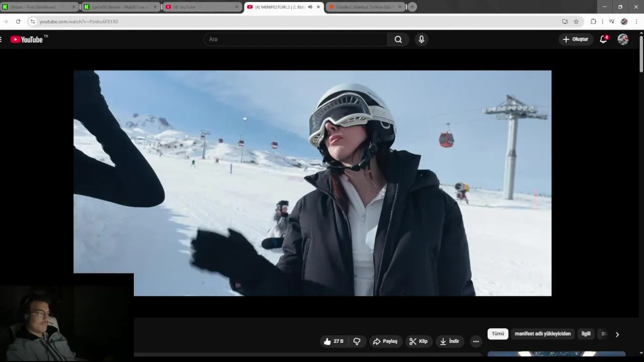Click the install app icon in address bar
The height and width of the screenshot is (362, 644).
565,22
